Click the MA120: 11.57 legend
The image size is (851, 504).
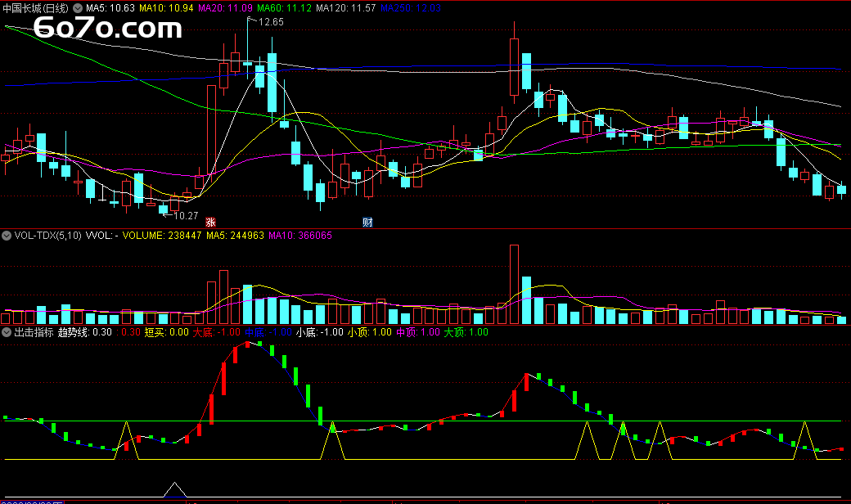click(x=345, y=8)
